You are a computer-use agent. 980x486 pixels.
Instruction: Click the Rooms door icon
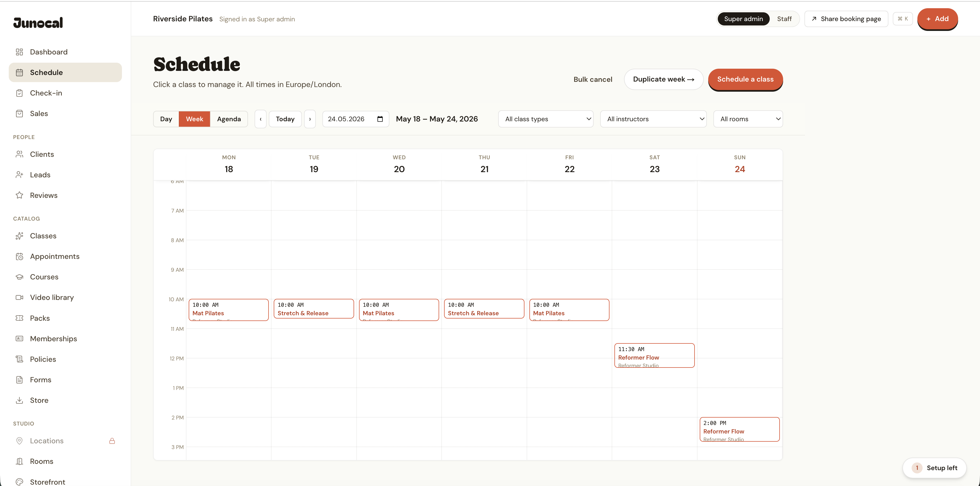click(19, 461)
